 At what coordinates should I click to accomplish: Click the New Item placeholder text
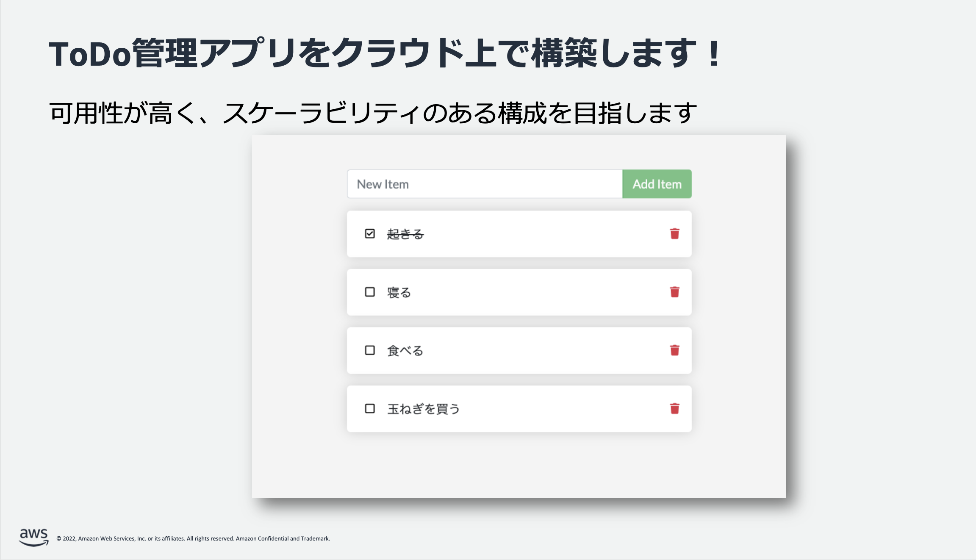(x=383, y=183)
